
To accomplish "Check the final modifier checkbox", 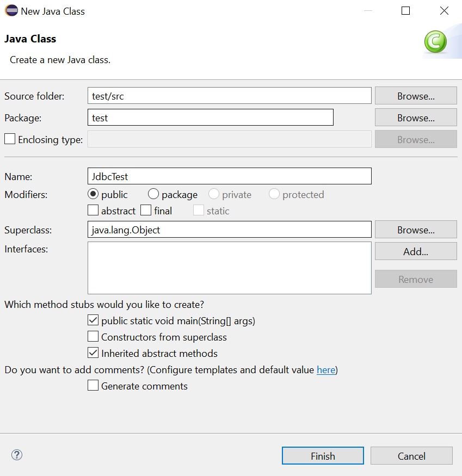I will [x=146, y=211].
